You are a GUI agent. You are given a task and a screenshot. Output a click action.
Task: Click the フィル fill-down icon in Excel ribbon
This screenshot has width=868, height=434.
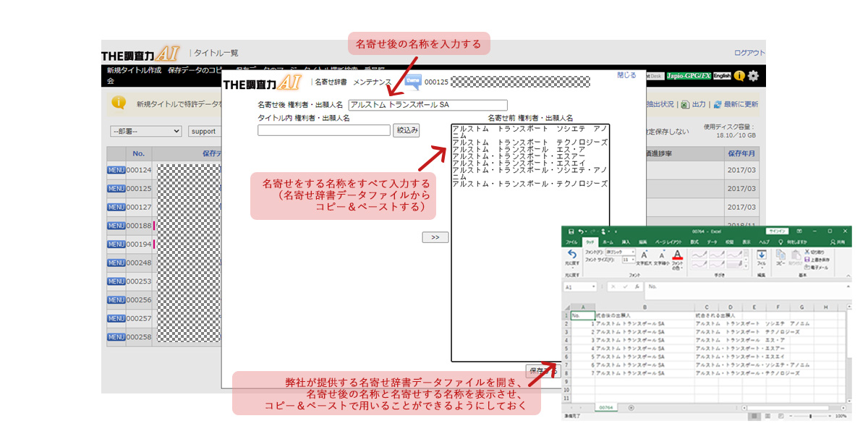(762, 255)
